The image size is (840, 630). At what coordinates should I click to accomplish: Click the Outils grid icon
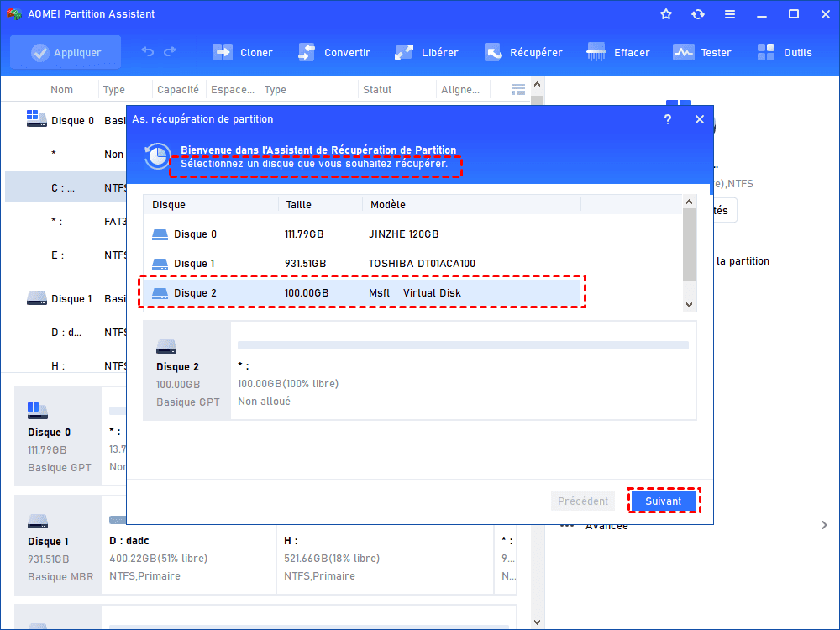[x=766, y=52]
